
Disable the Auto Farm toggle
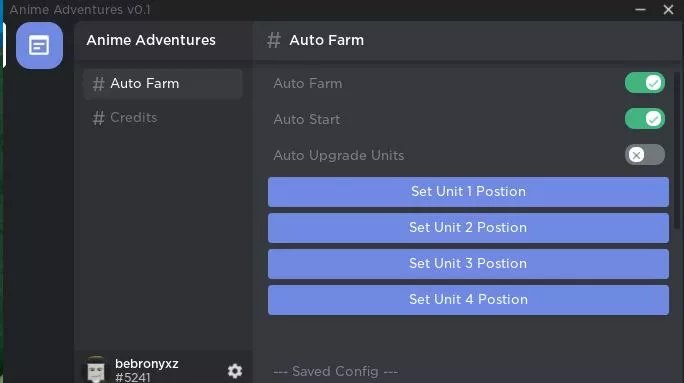click(645, 83)
